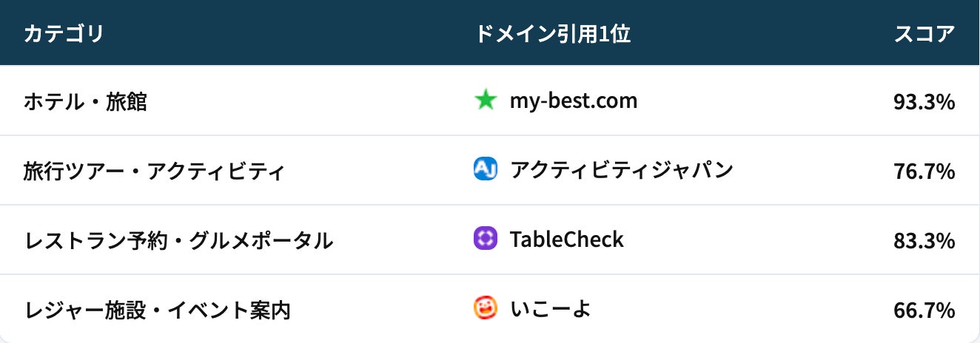Sort by the スコア column header
The height and width of the screenshot is (343, 980).
coord(924,34)
